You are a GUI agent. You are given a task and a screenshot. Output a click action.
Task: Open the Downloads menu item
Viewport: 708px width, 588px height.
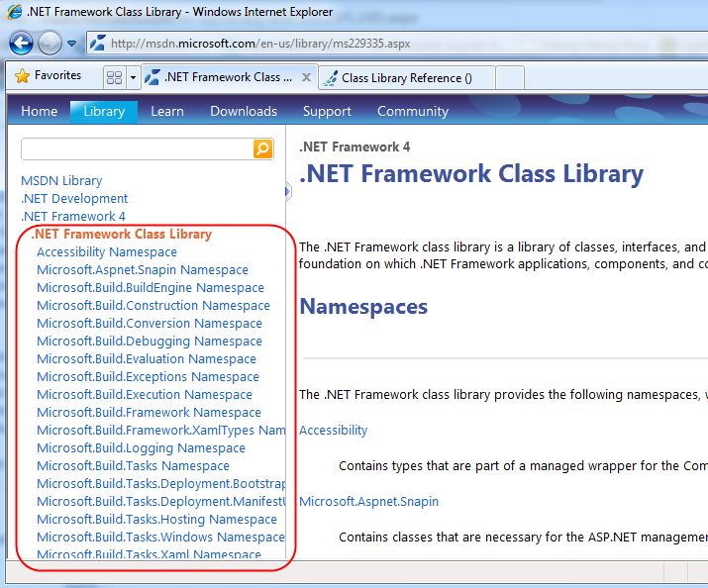tap(244, 111)
